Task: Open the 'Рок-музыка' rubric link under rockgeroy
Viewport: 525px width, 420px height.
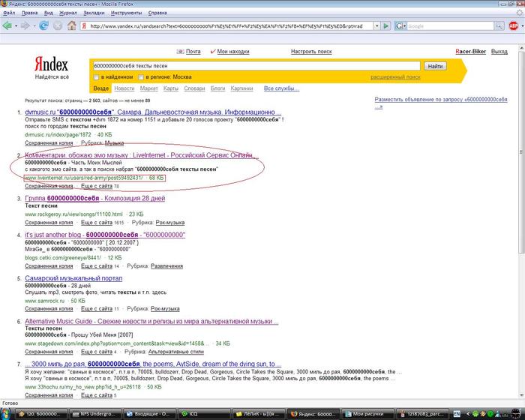Action: (170, 223)
